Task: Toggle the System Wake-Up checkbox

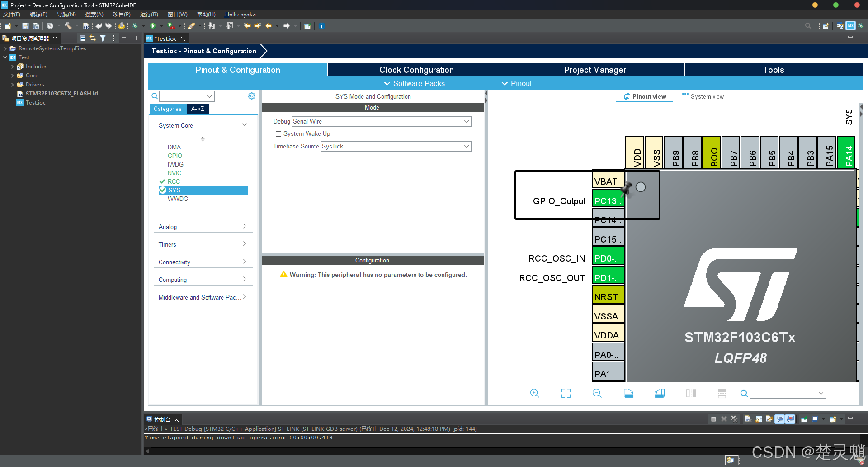Action: click(x=278, y=134)
